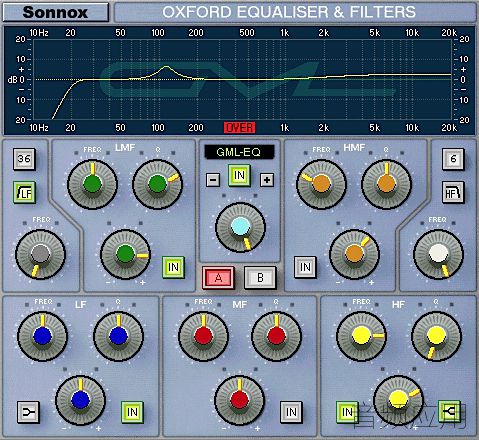Click the LF FREQ blue knob
479x440 pixels.
[x=42, y=336]
